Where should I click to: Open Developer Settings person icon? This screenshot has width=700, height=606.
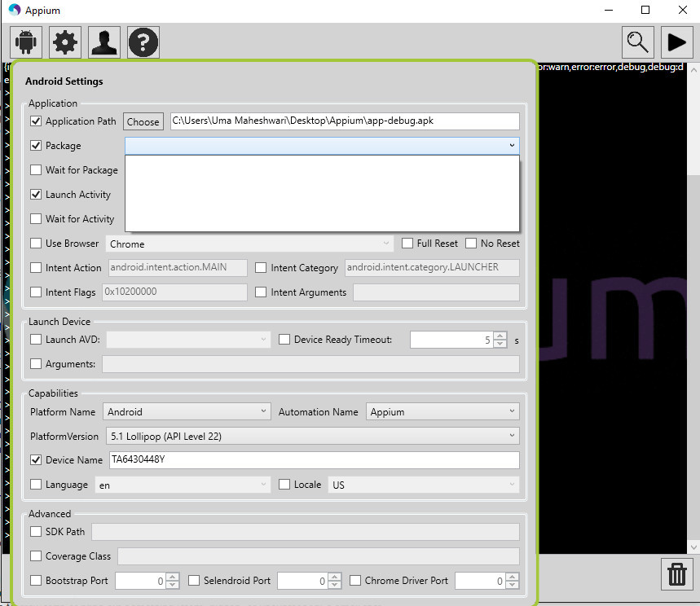(104, 42)
